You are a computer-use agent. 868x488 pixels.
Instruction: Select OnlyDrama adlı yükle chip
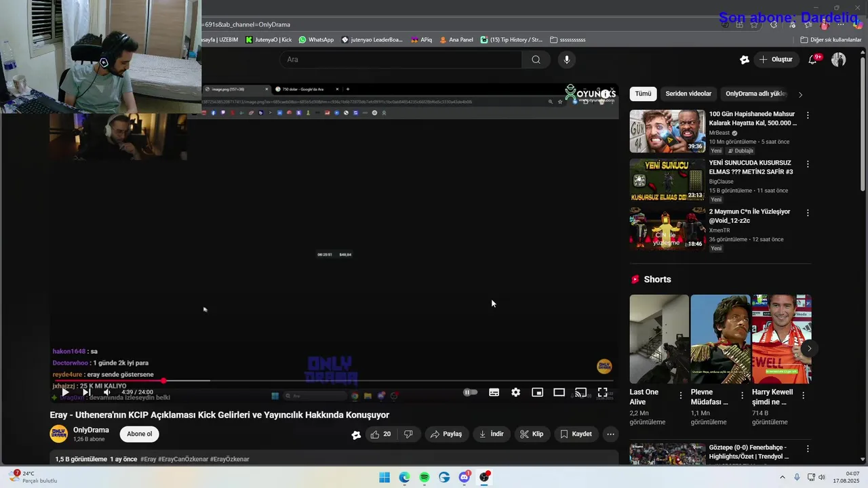[755, 94]
